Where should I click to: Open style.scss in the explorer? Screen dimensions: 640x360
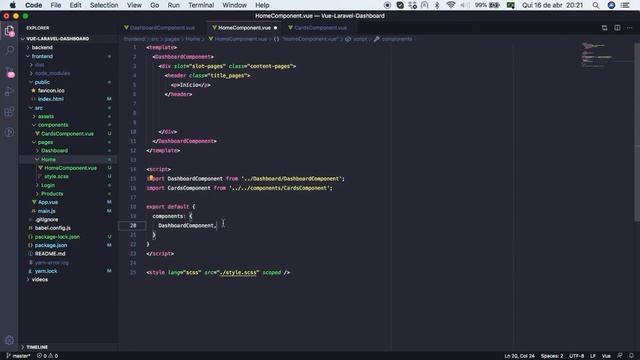(56, 176)
